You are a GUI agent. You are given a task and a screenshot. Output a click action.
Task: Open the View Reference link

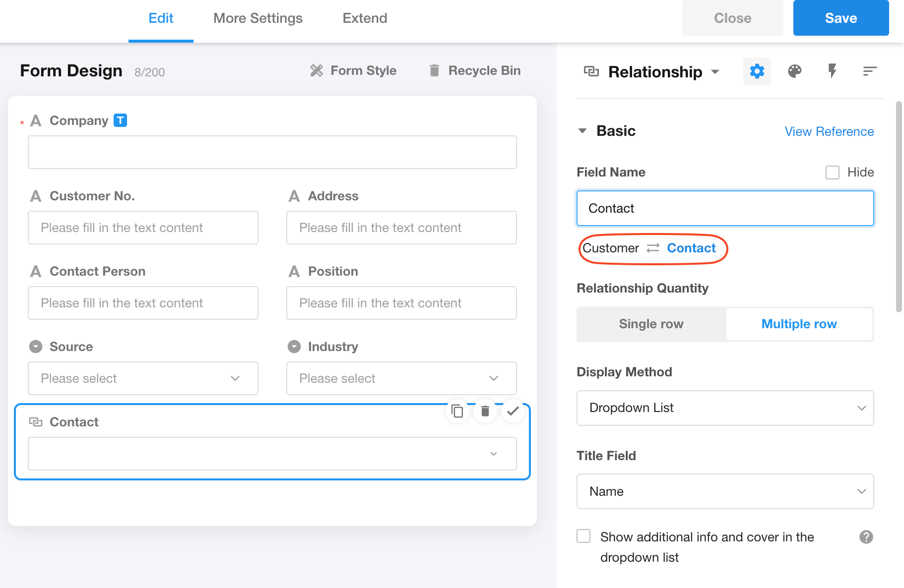(829, 131)
